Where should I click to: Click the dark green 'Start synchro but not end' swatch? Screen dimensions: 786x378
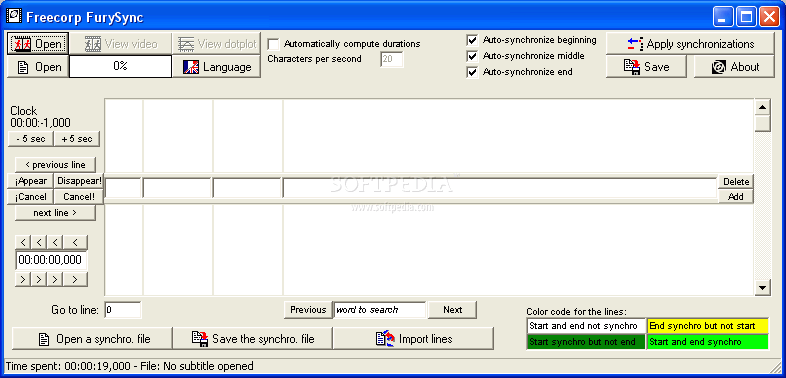tap(586, 341)
